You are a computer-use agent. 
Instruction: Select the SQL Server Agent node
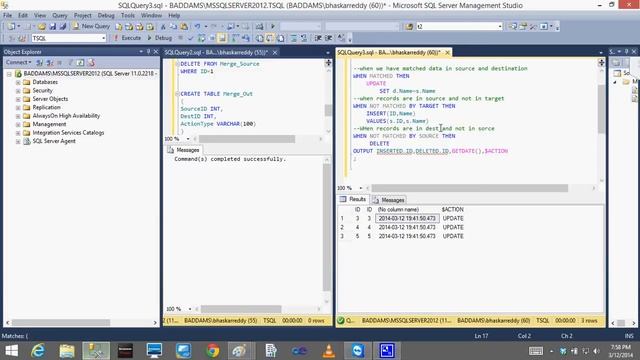(x=53, y=141)
